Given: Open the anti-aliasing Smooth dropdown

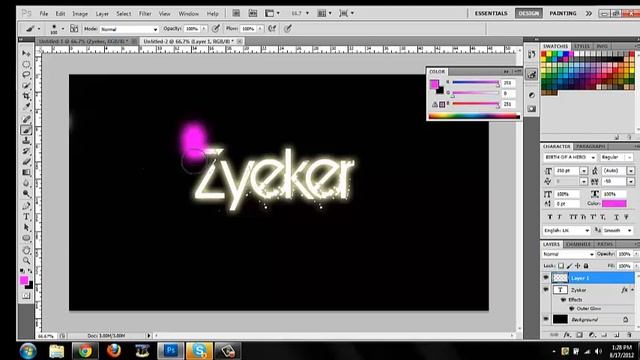Looking at the screenshot, I should pyautogui.click(x=618, y=231).
